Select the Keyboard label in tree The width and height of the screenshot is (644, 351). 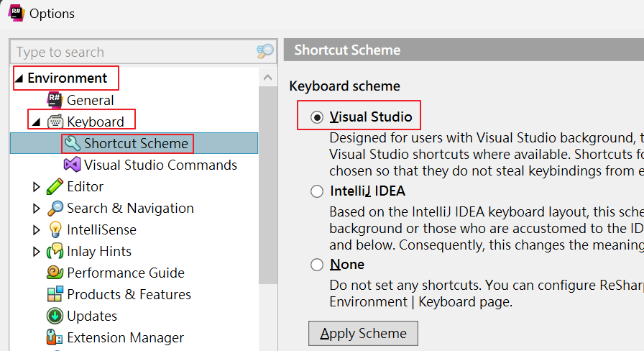(96, 122)
